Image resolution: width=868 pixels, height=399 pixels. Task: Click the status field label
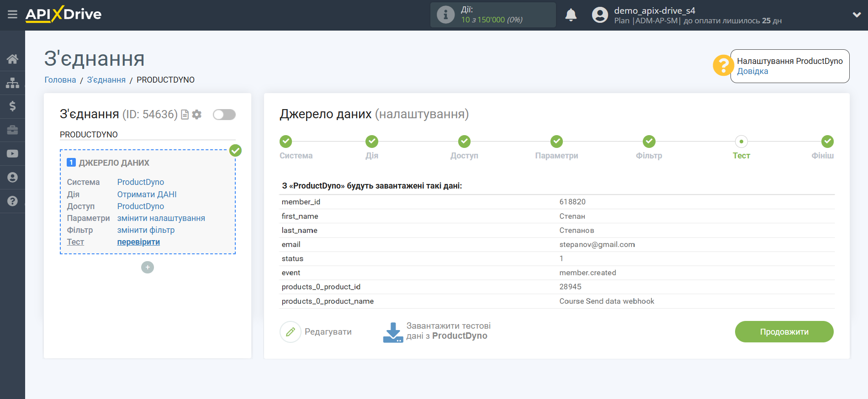click(x=292, y=259)
